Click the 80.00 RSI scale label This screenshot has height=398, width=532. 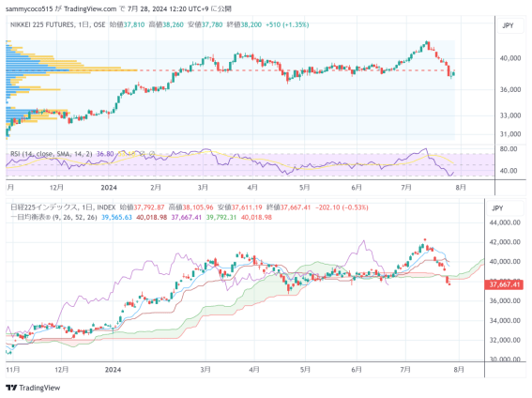(509, 148)
